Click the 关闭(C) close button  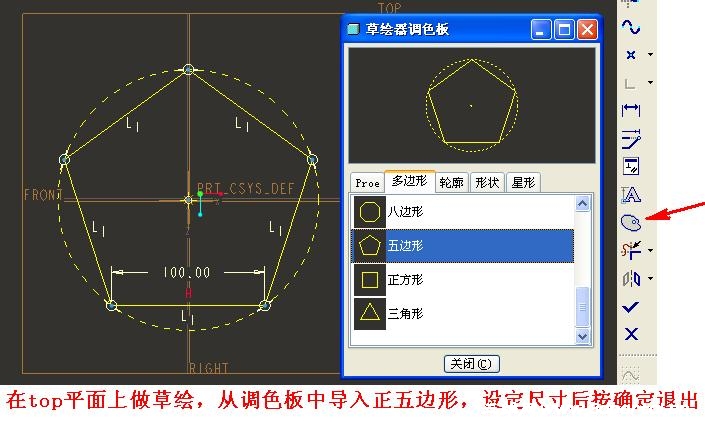pyautogui.click(x=472, y=364)
